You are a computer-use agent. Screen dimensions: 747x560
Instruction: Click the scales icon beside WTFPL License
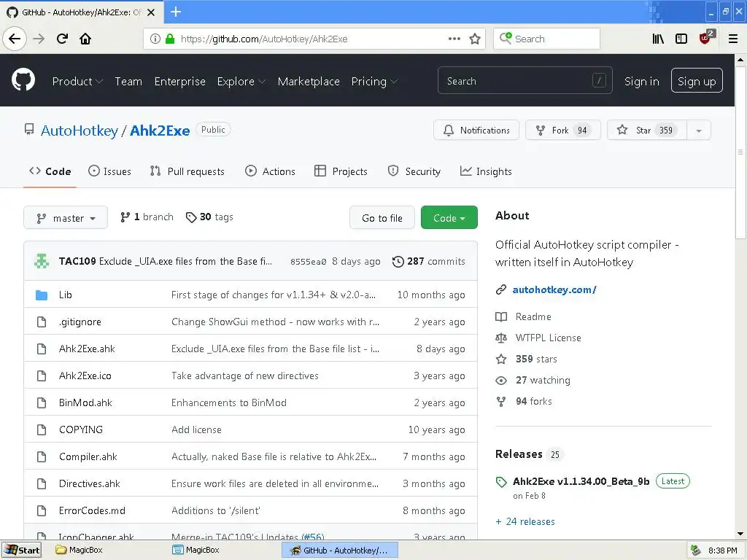pos(500,338)
